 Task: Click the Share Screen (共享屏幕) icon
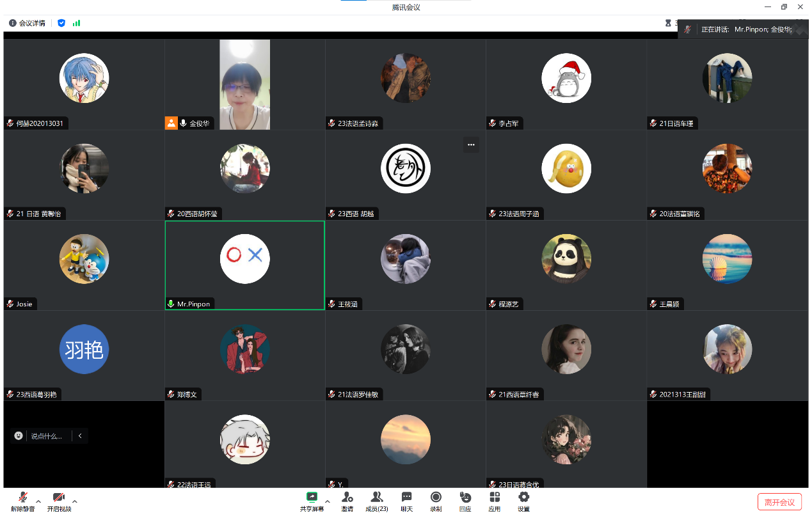[312, 497]
